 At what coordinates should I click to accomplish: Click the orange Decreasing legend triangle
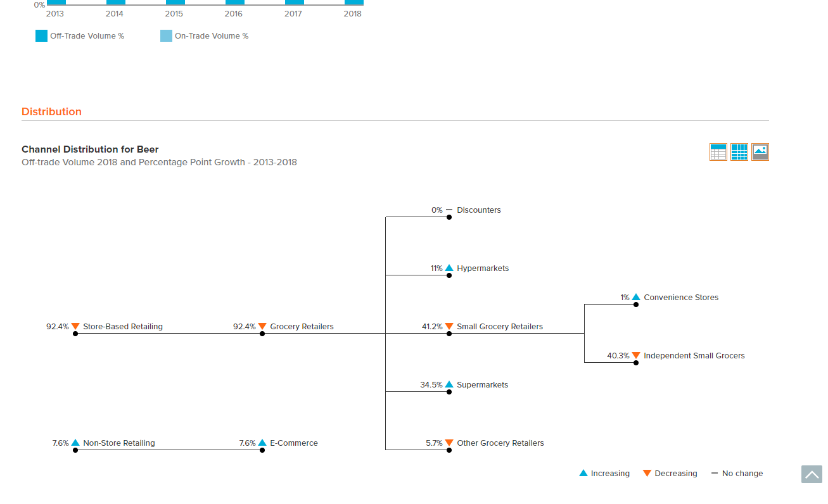click(647, 474)
